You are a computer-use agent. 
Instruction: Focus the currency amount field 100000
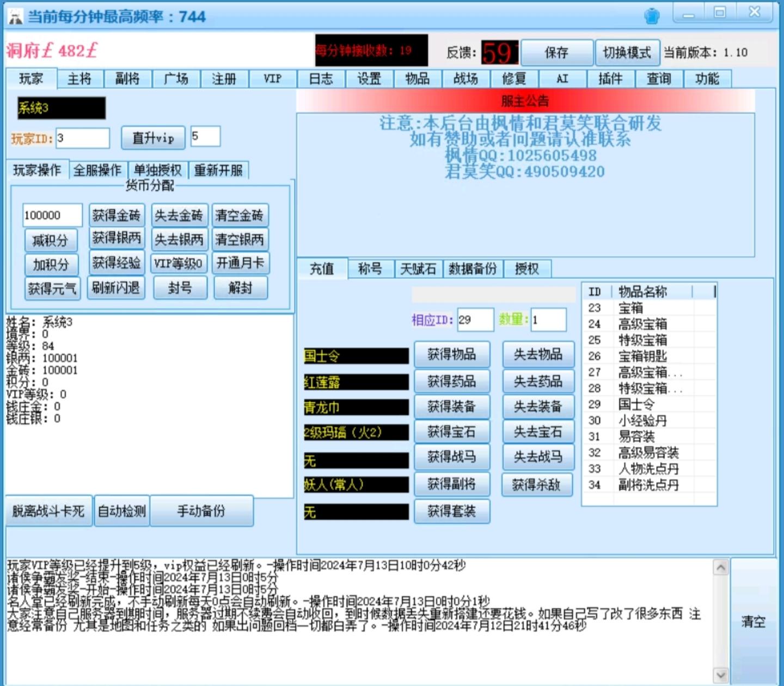(52, 215)
